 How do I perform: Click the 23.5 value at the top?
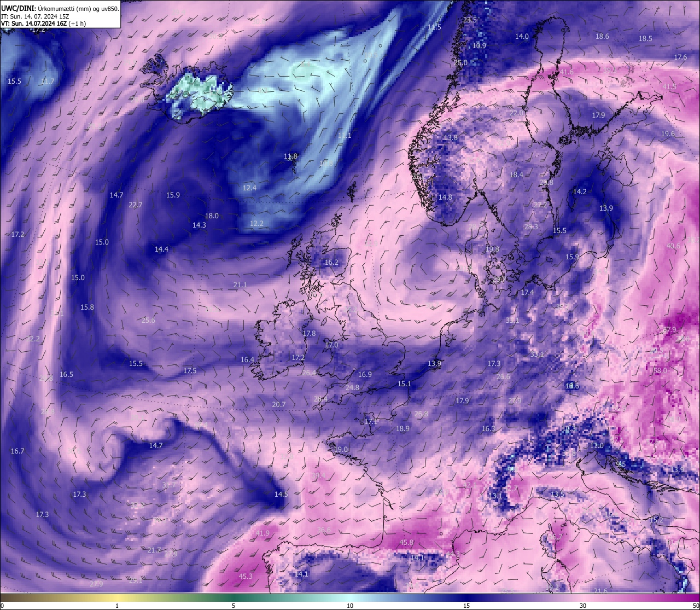click(470, 20)
